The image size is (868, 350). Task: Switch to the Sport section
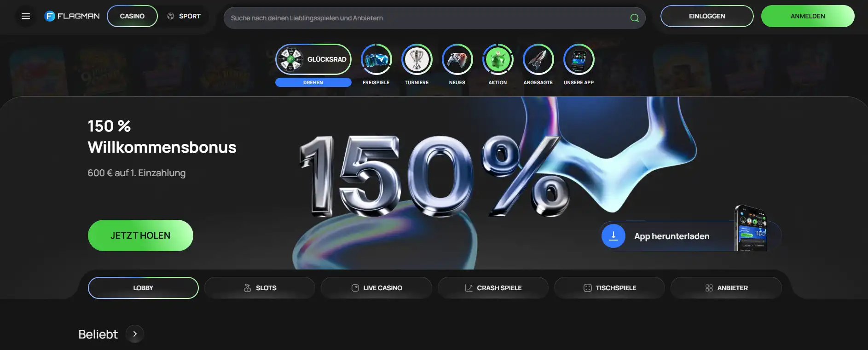click(x=184, y=16)
